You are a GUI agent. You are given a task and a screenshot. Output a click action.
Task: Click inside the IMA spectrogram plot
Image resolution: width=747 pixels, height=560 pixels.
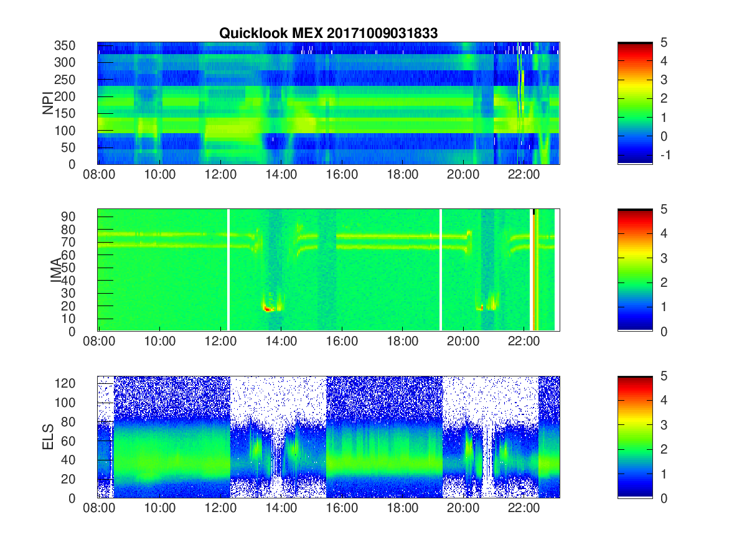tap(328, 270)
